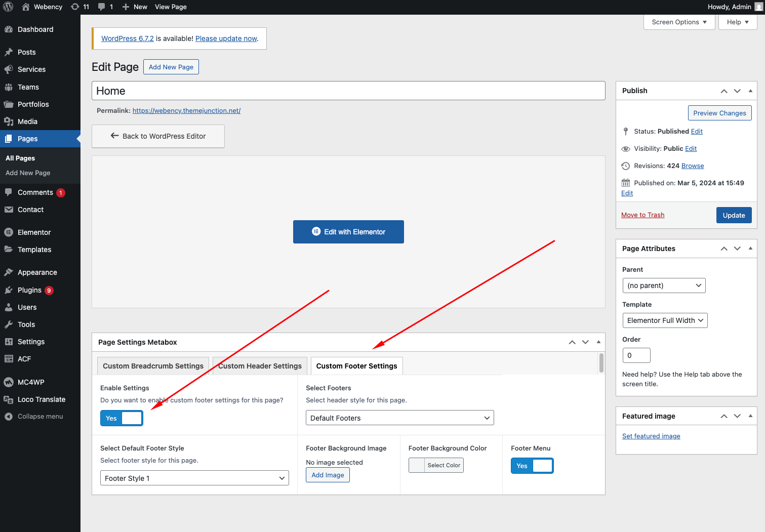Open Footer Background Color Select Color swatch
The height and width of the screenshot is (532, 765).
click(x=436, y=465)
